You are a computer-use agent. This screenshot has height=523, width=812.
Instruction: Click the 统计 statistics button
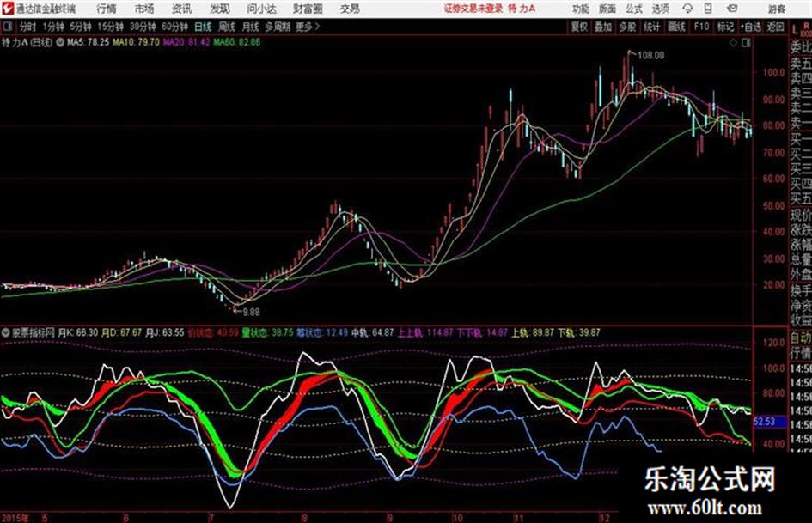click(x=651, y=27)
